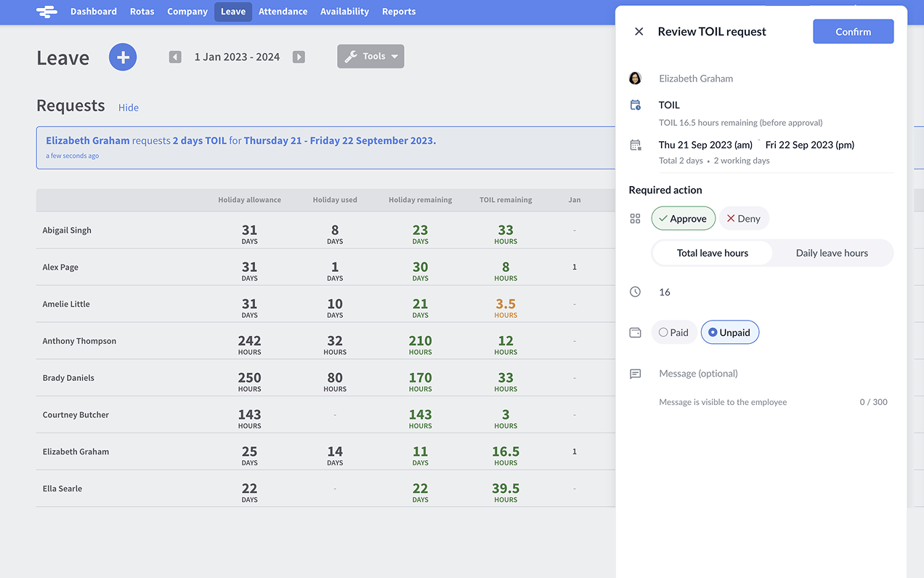Switch to Total leave hours

[x=713, y=253]
